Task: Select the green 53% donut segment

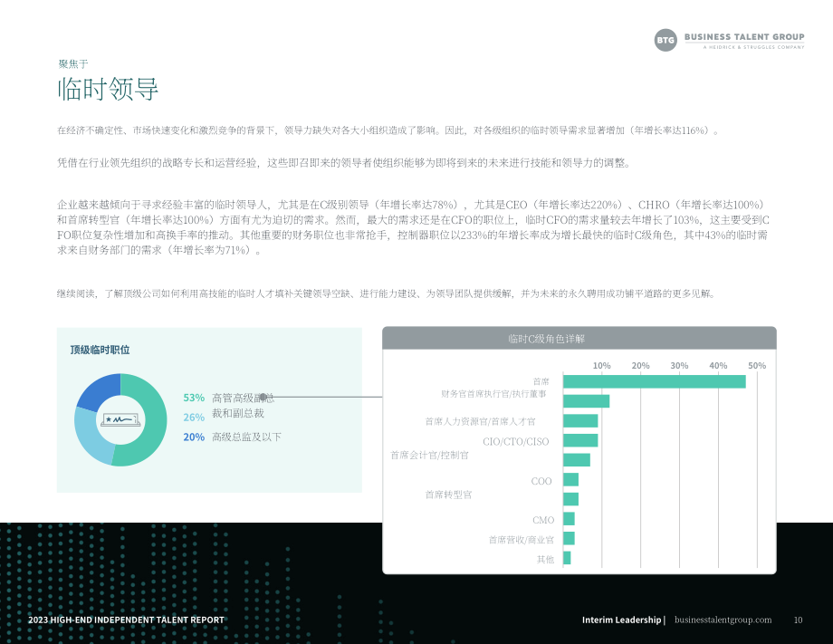Action: (154, 419)
